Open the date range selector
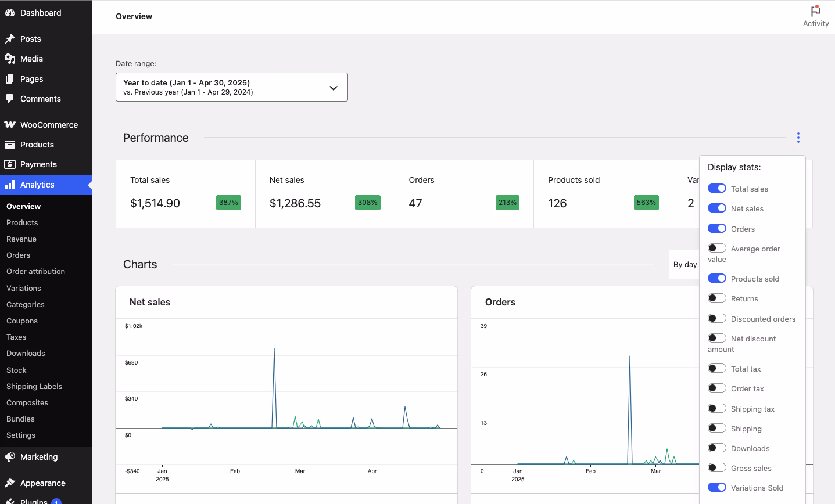The image size is (835, 504). 231,87
